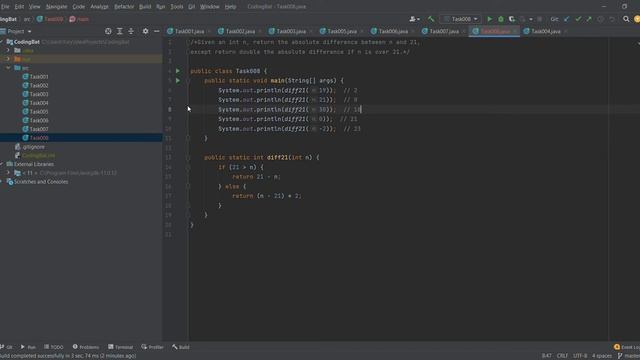Commit changes with the green checkmark

click(578, 19)
